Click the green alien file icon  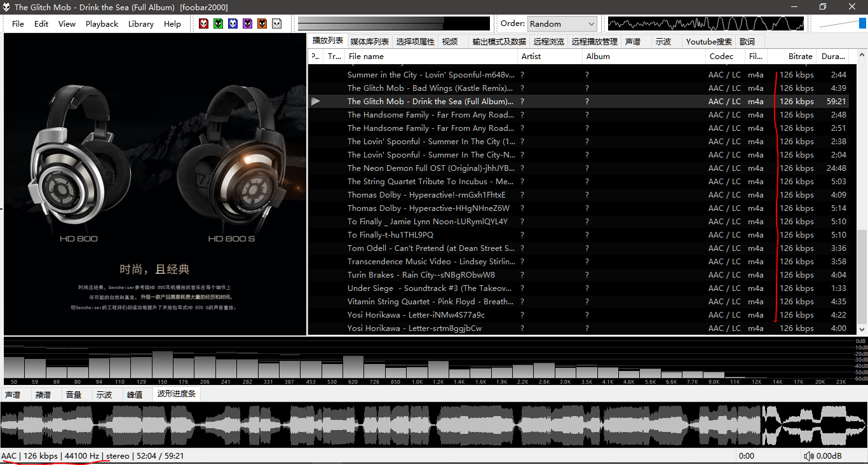(218, 24)
